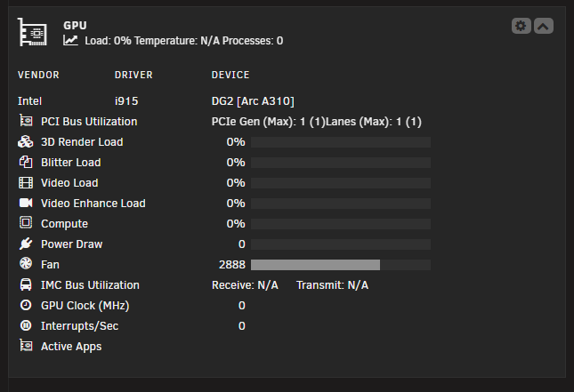Click the Active Apps icon
The width and height of the screenshot is (574, 392).
tap(26, 346)
